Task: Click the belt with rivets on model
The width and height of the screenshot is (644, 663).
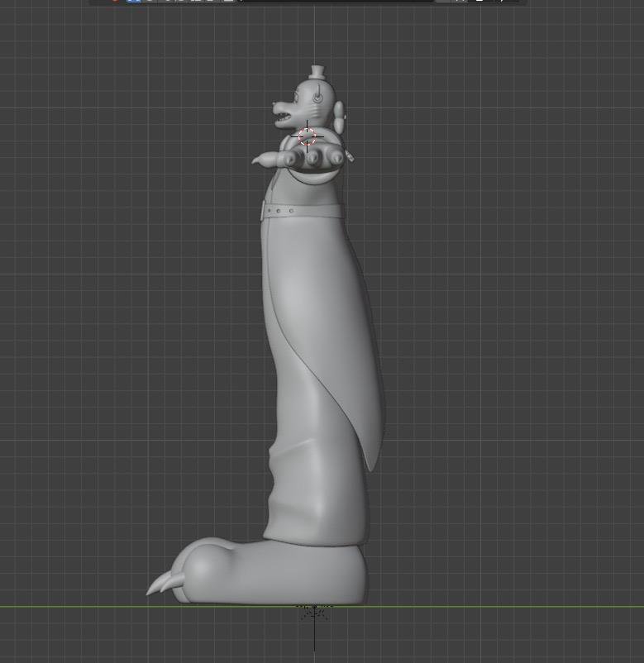Action: coord(301,210)
